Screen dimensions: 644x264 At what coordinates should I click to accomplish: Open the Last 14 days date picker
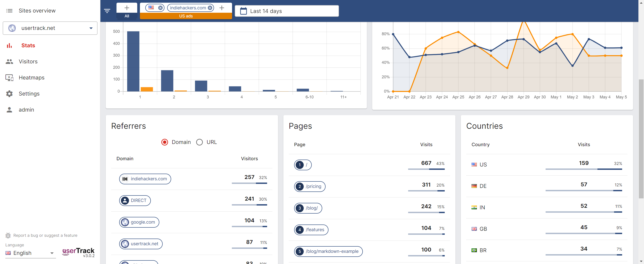click(287, 11)
